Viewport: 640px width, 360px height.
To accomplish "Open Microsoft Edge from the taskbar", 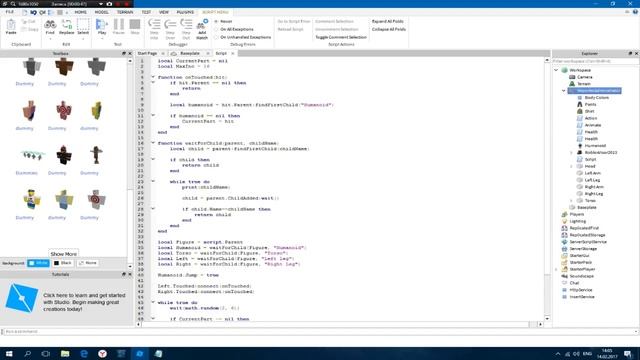I will click(x=84, y=354).
